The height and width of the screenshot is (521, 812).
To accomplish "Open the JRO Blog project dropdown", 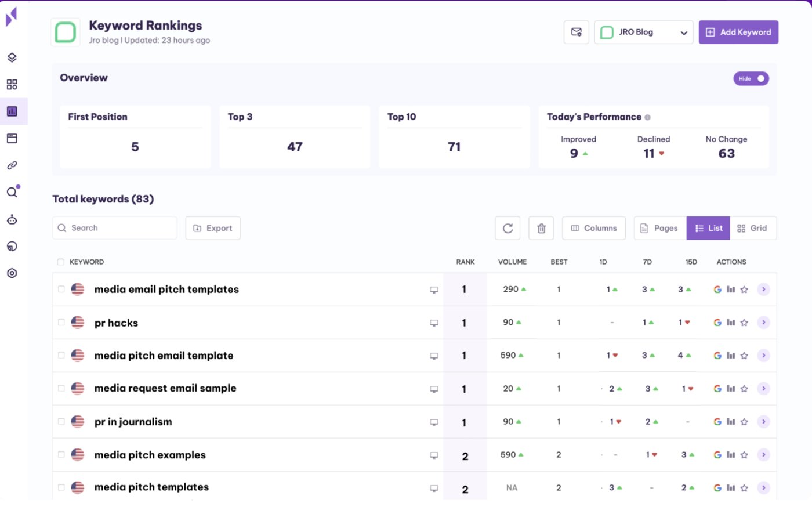I will (644, 32).
